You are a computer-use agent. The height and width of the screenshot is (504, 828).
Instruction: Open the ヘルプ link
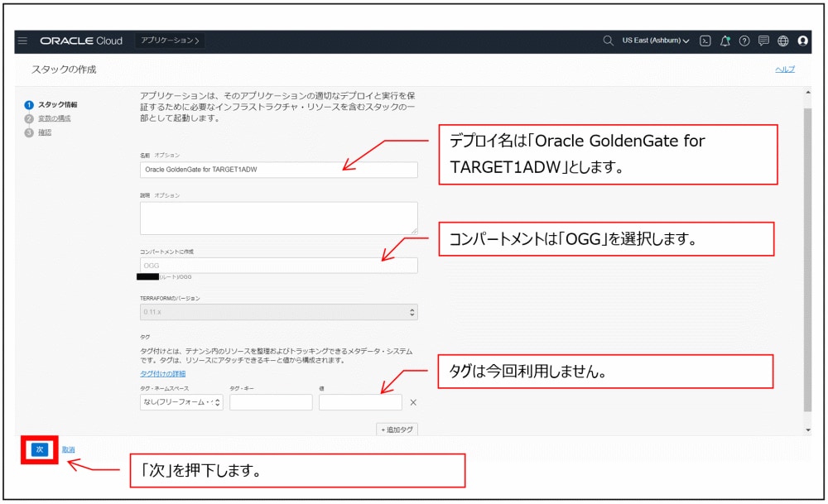pos(785,70)
